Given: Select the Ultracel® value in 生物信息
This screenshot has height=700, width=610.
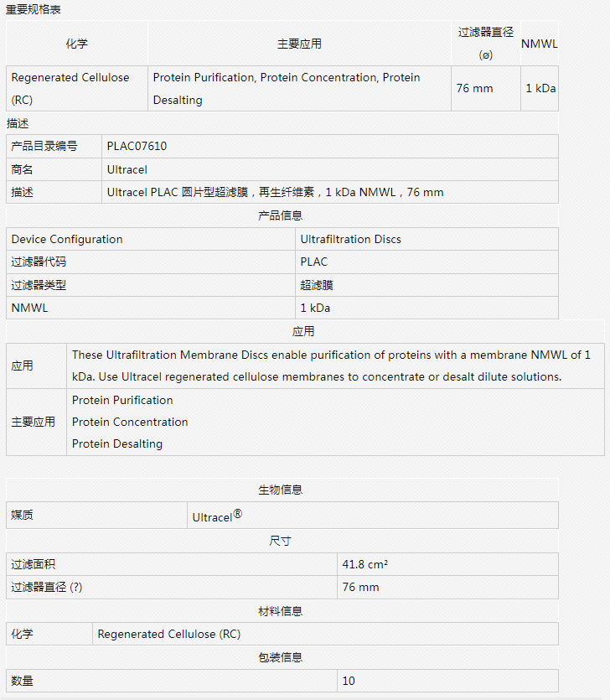Looking at the screenshot, I should point(217,516).
